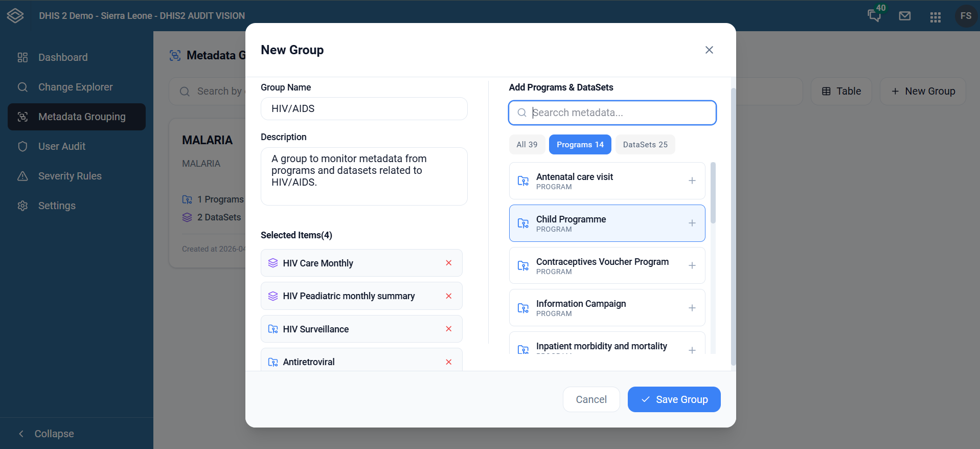Add Contraceptives Voucher Program with plus icon
Screen dimensions: 980x449
(692, 265)
